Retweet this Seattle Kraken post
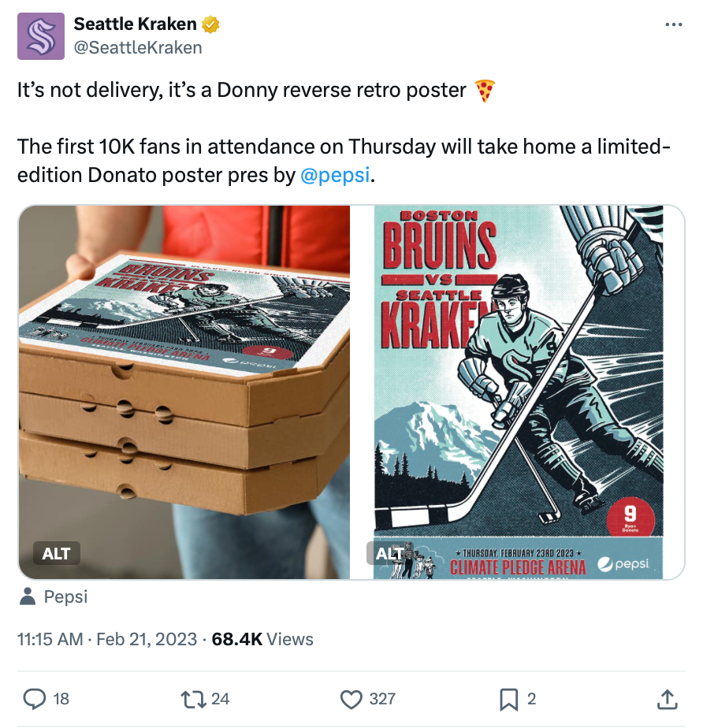This screenshot has height=728, width=703. (x=194, y=699)
